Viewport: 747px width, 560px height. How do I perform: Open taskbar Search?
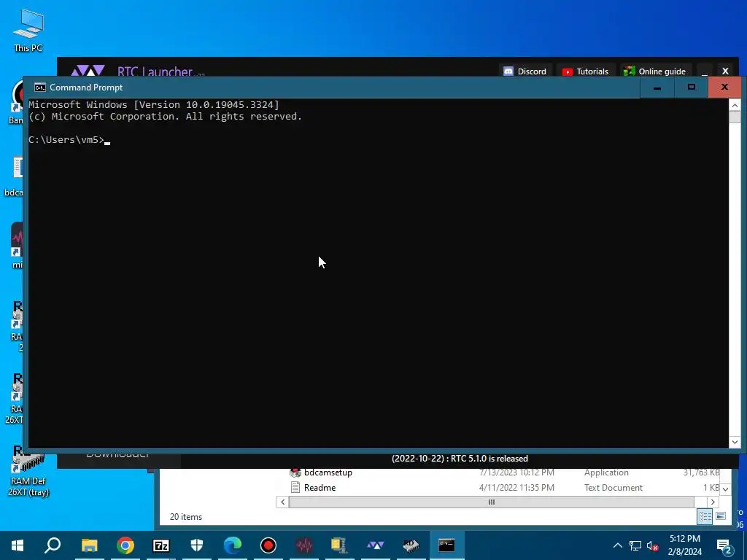[x=53, y=545]
